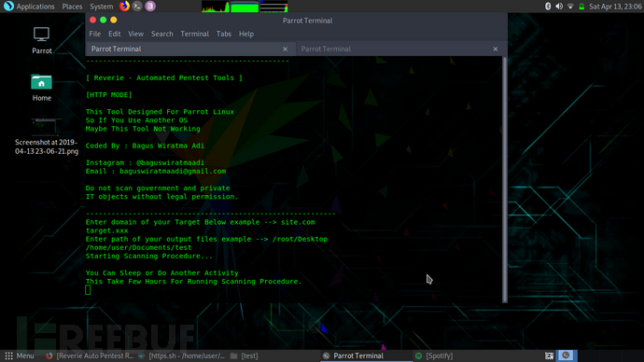Open System menu

point(101,7)
